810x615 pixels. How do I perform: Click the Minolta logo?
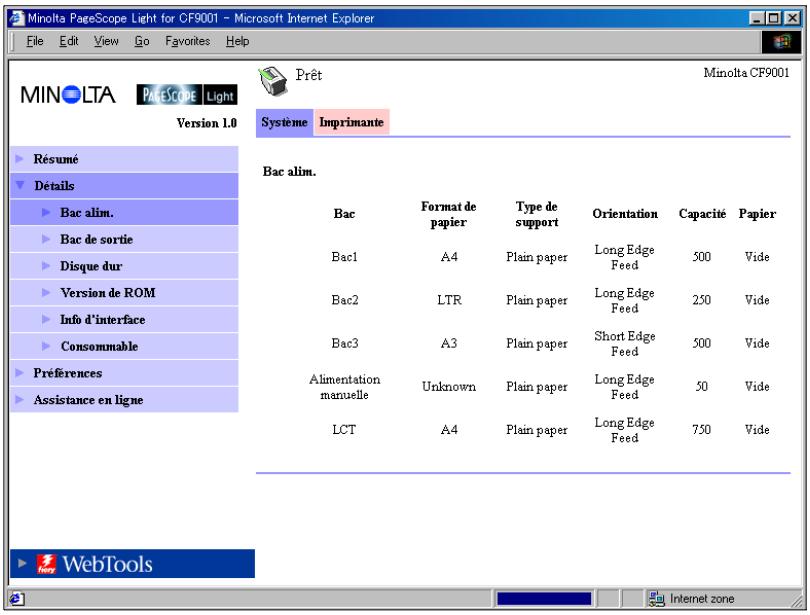(x=68, y=95)
